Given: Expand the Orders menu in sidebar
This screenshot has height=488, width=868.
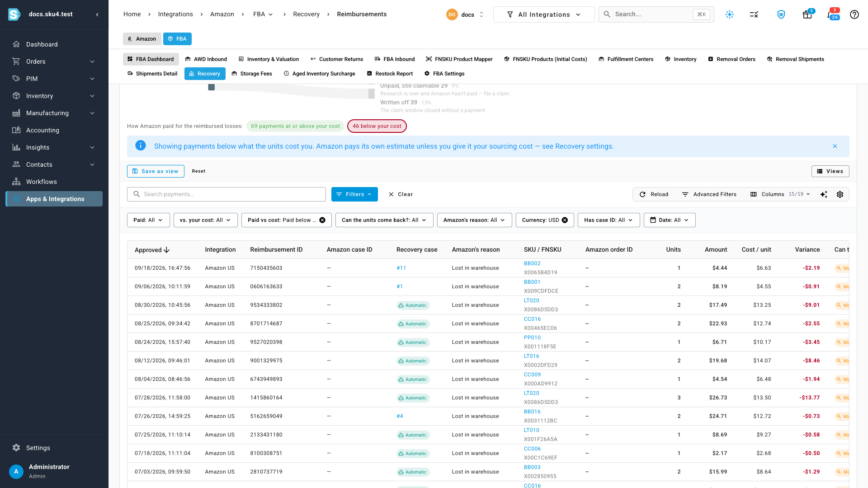Looking at the screenshot, I should [x=54, y=61].
